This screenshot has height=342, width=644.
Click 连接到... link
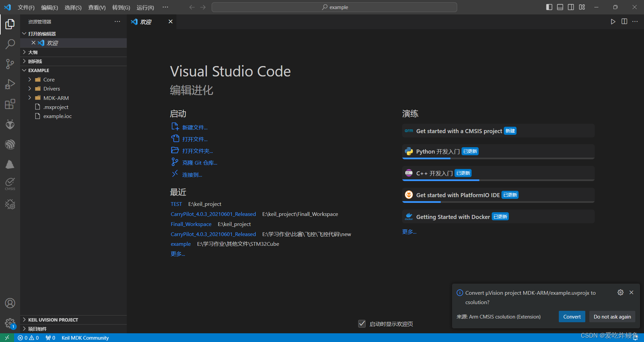pyautogui.click(x=192, y=175)
